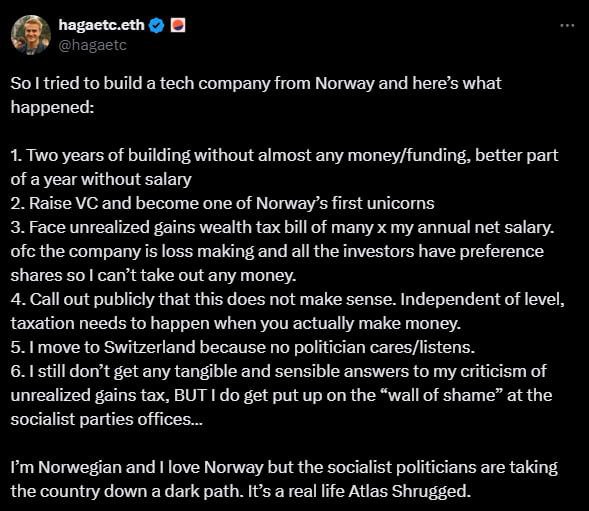Select point 4 "Call out publicly" line

pos(287,299)
